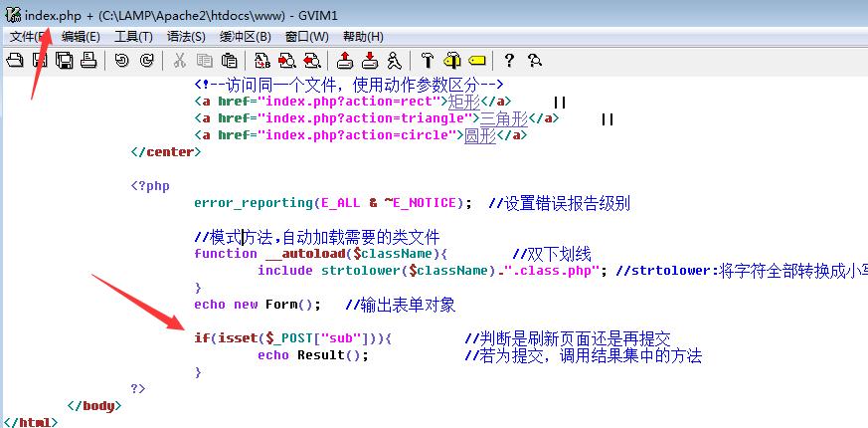The image size is (868, 428).
Task: Click the //判断是刷新页面还是再提交 comment
Action: 568,339
